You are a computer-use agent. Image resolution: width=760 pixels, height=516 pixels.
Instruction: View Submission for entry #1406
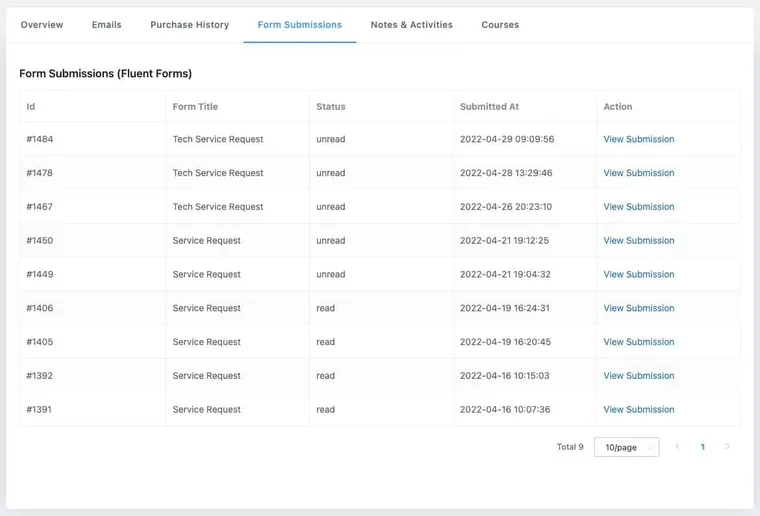click(638, 308)
